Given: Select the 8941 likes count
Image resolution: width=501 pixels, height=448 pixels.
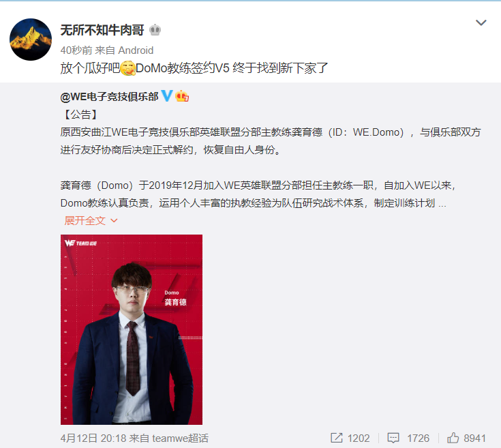Looking at the screenshot, I should [x=475, y=438].
